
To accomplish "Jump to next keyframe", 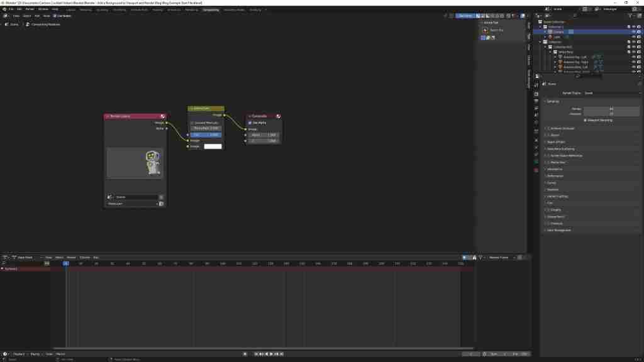I will click(277, 354).
